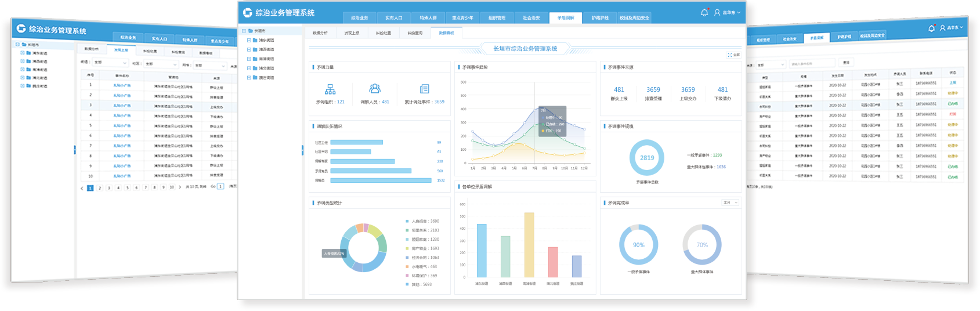Open the 本月 period dropdown in 矛调完成率
Image resolution: width=980 pixels, height=311 pixels.
[730, 202]
